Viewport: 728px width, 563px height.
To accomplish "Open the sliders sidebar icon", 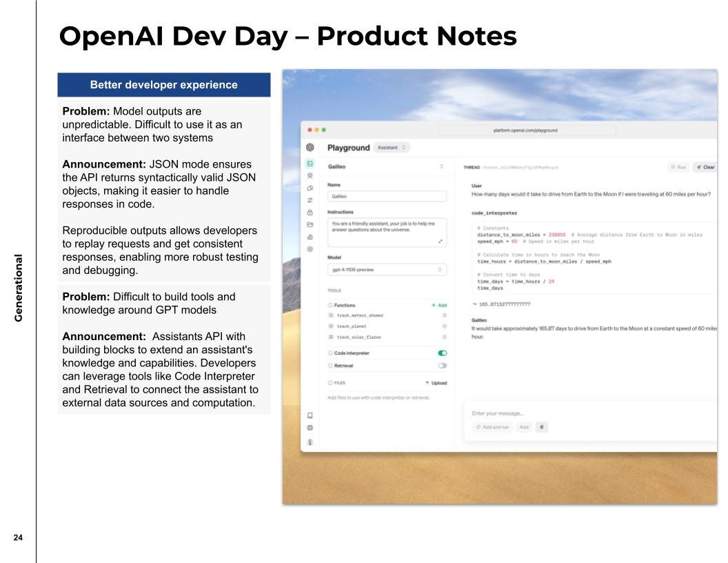I will 310,200.
